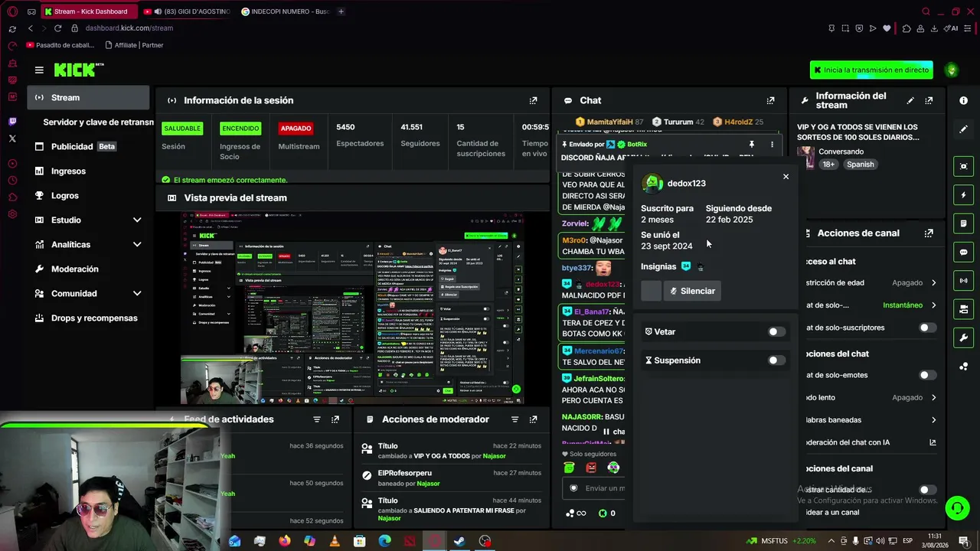Toggle the Suspensión switch for dedox123
Image resolution: width=980 pixels, height=551 pixels.
click(x=776, y=360)
